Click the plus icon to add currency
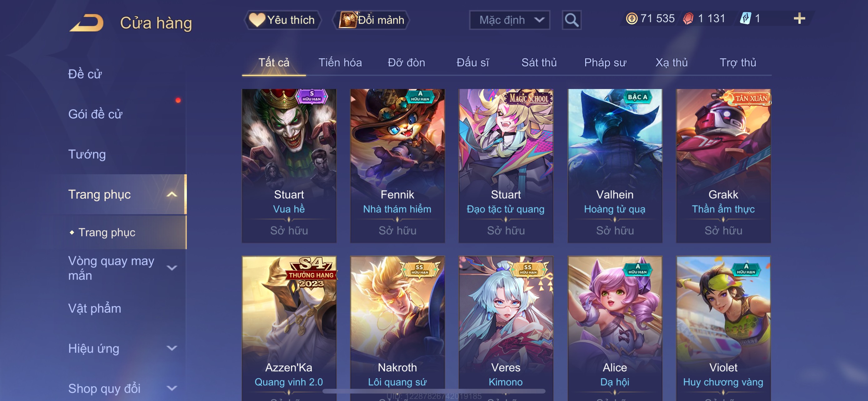 pos(799,18)
